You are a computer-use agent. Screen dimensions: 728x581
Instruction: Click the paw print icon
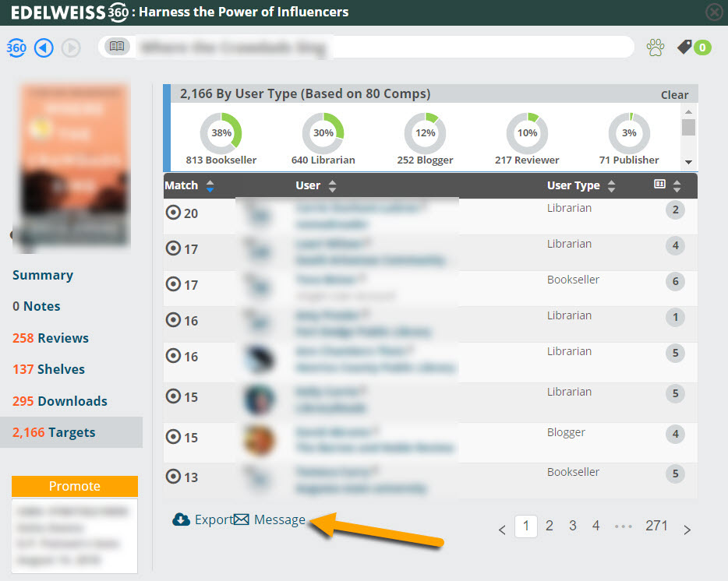pos(655,48)
